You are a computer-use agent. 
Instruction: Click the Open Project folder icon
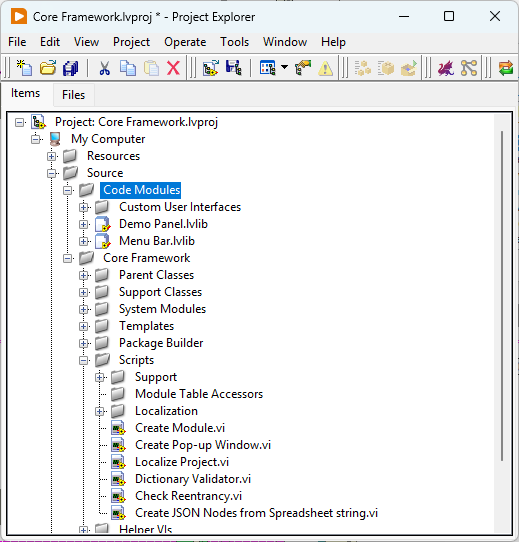pos(48,68)
